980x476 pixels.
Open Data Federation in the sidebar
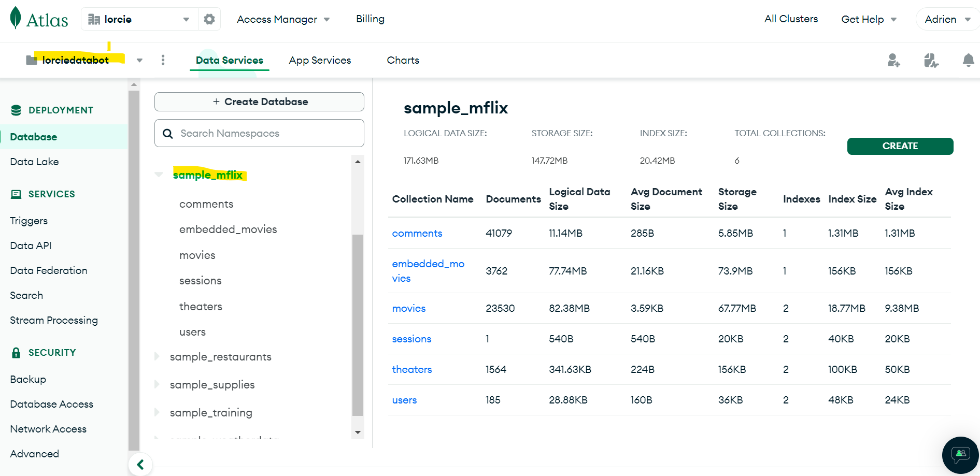49,270
